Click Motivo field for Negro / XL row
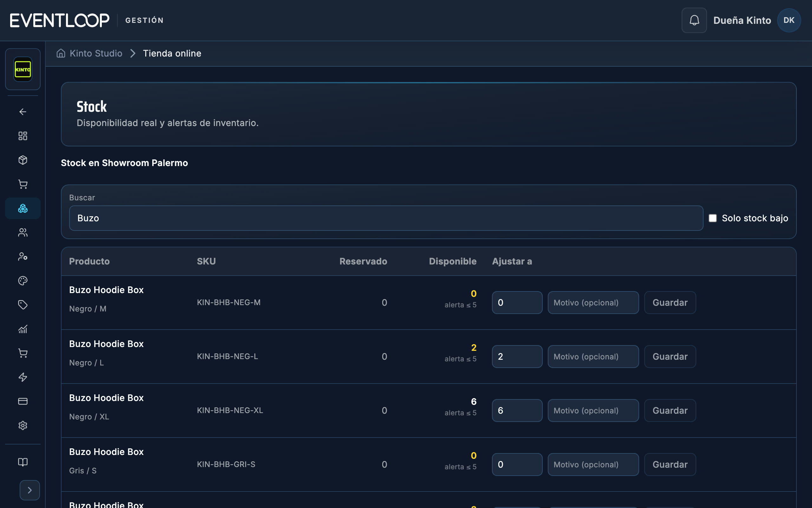Viewport: 812px width, 508px height. pos(593,411)
